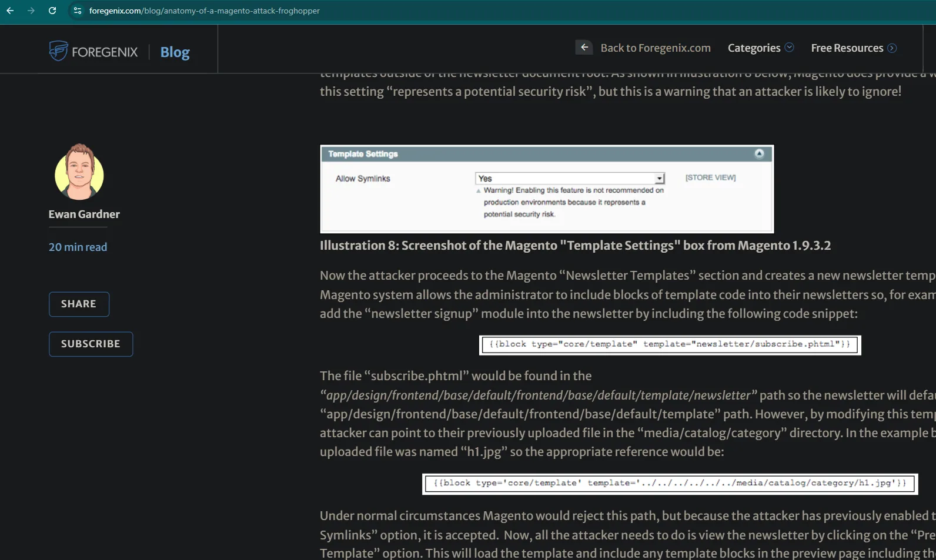Open the Categories menu
The image size is (936, 560).
click(754, 48)
